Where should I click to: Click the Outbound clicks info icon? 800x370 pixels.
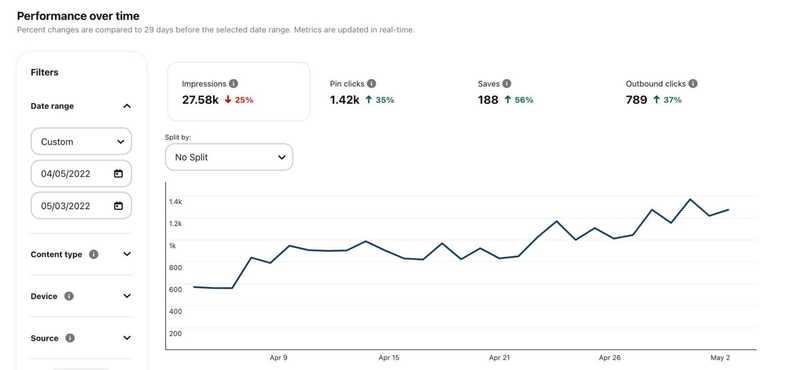[x=693, y=84]
